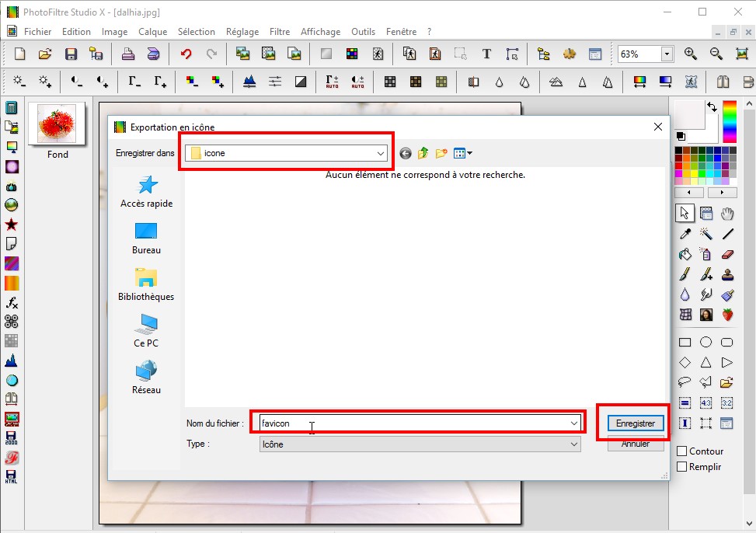The image size is (756, 533).
Task: Open the Edition menu
Action: coord(76,32)
